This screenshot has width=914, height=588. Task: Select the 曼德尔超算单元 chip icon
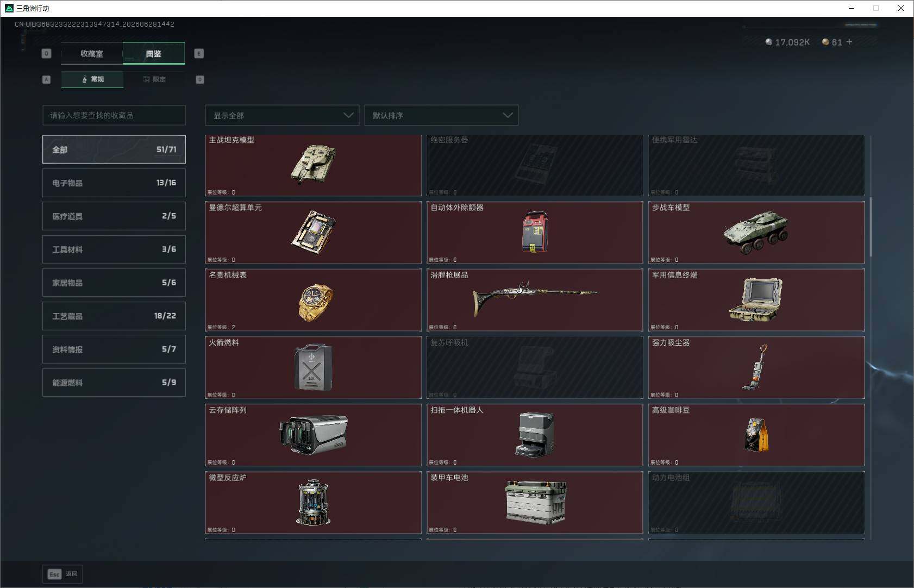click(x=314, y=232)
